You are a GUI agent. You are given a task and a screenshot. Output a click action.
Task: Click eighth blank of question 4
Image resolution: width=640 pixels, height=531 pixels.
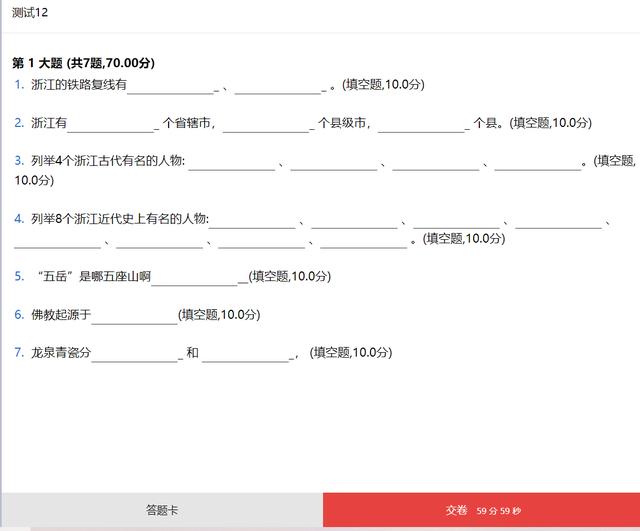click(x=364, y=240)
